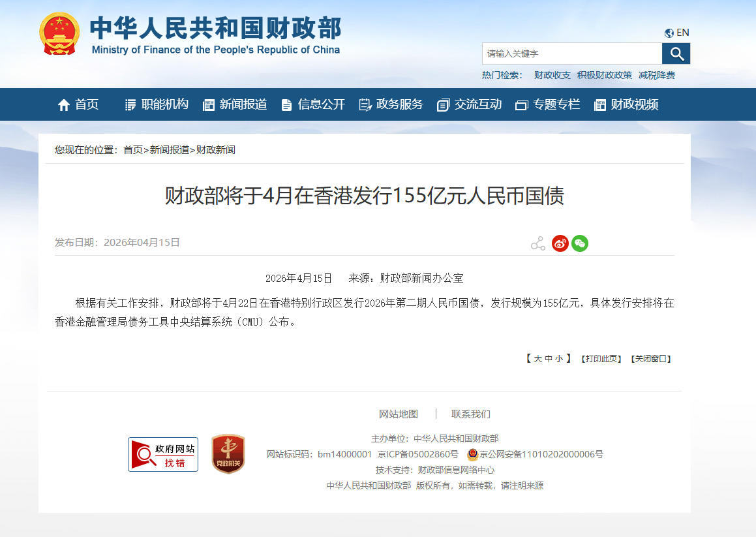Click the 政府网站找错 badge
This screenshot has height=537, width=756.
[x=162, y=454]
